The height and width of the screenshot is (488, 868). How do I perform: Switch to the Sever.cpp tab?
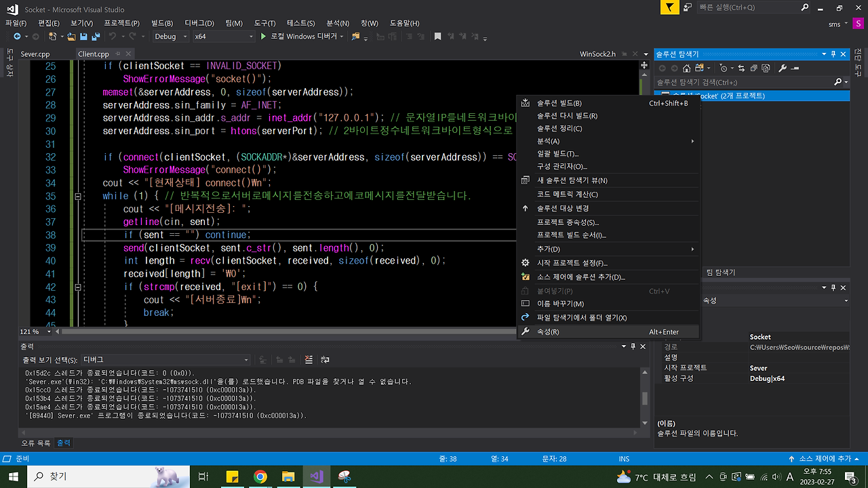coord(35,54)
